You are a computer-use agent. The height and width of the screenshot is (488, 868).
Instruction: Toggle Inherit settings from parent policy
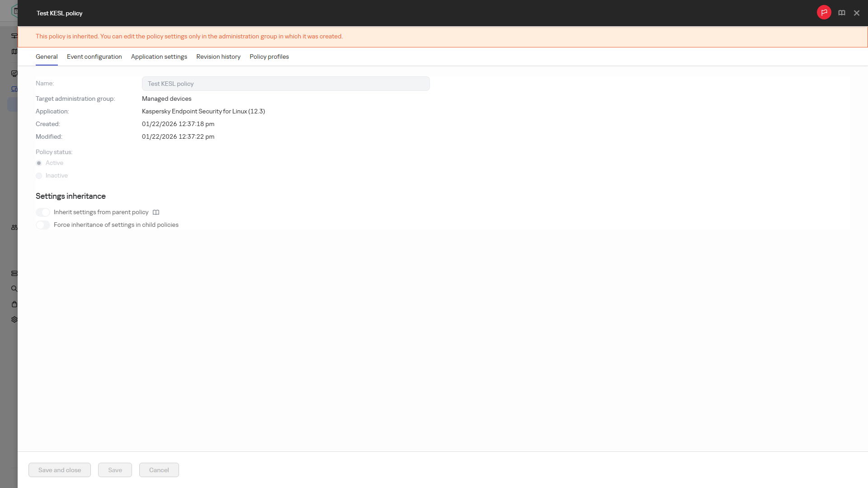tap(43, 212)
